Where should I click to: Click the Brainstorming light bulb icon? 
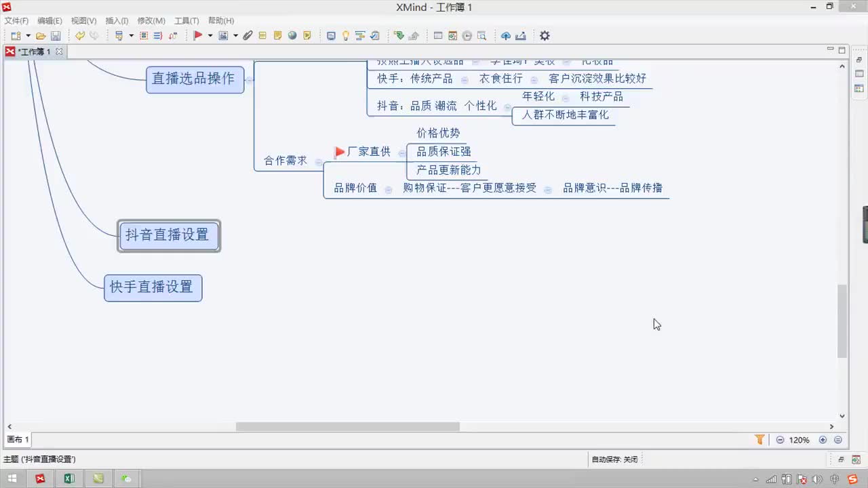345,36
